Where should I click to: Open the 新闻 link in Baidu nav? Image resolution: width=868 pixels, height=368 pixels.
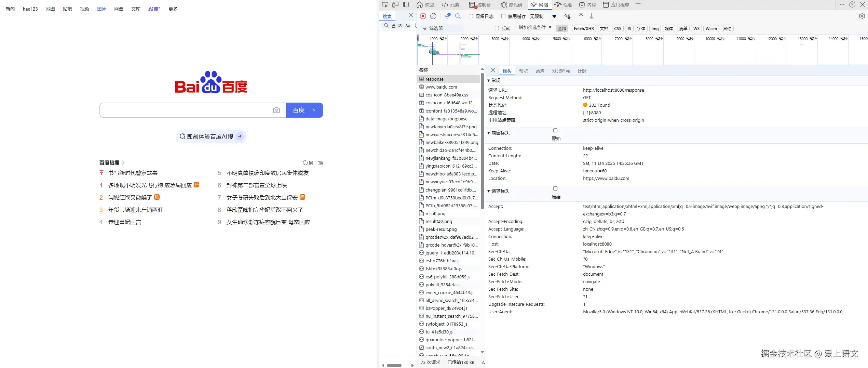click(x=10, y=9)
